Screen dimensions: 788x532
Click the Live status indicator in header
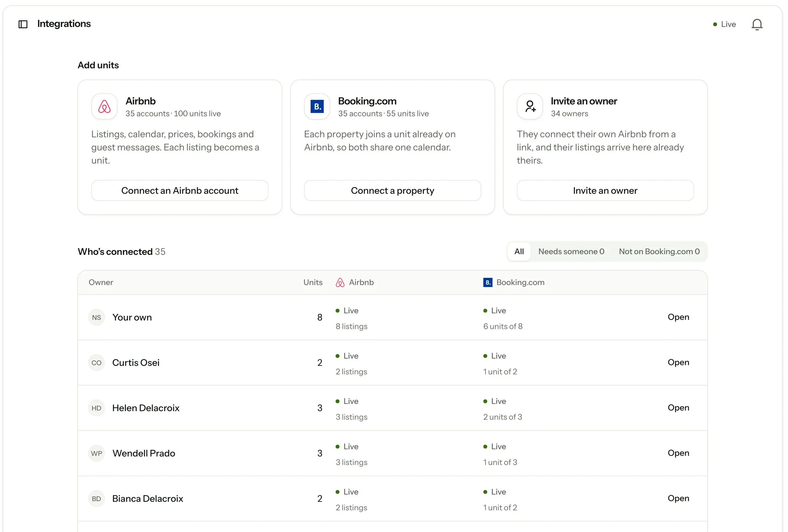click(x=724, y=24)
